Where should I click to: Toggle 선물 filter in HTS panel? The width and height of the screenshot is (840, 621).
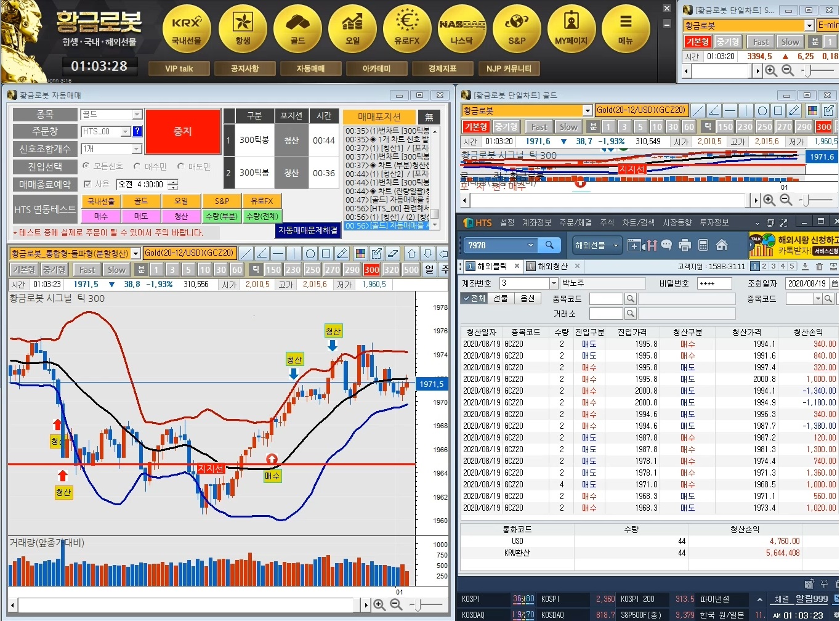tap(500, 299)
